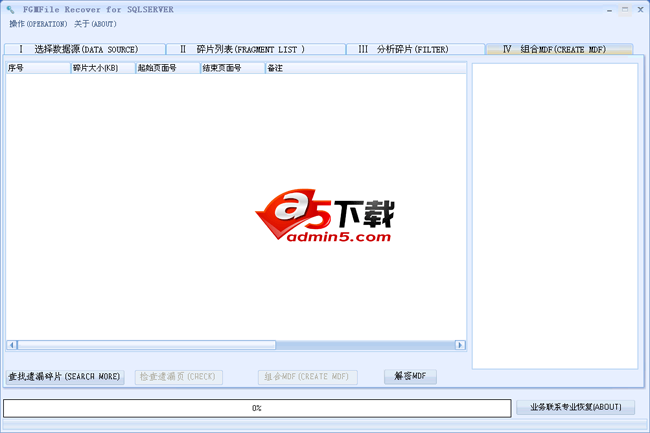Screen dimensions: 650x433
Task: Click the 碎片大小(KB) column header
Action: point(103,68)
